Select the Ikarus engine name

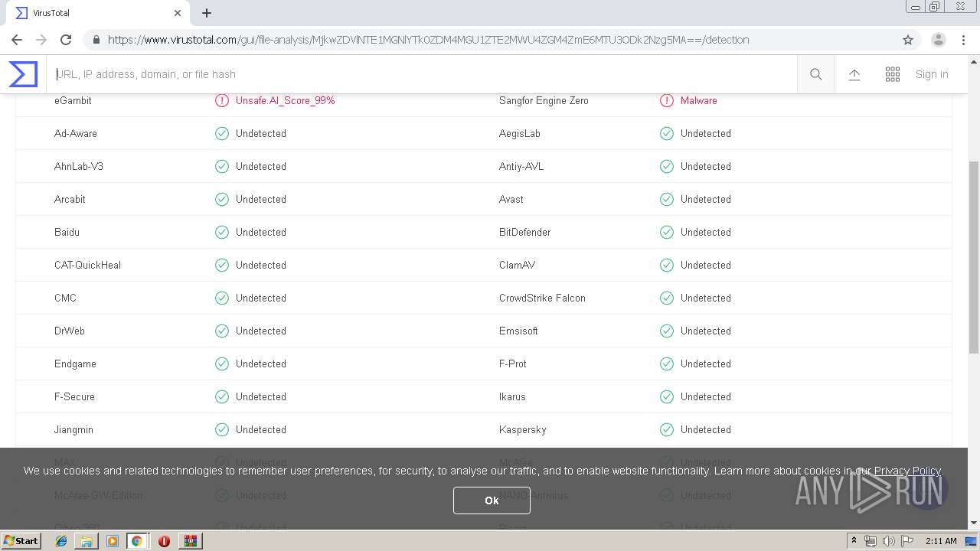coord(512,396)
